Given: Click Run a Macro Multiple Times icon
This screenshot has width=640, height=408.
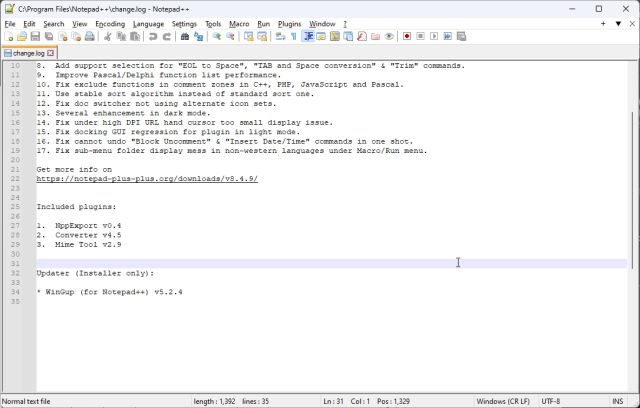Looking at the screenshot, I should (448, 37).
